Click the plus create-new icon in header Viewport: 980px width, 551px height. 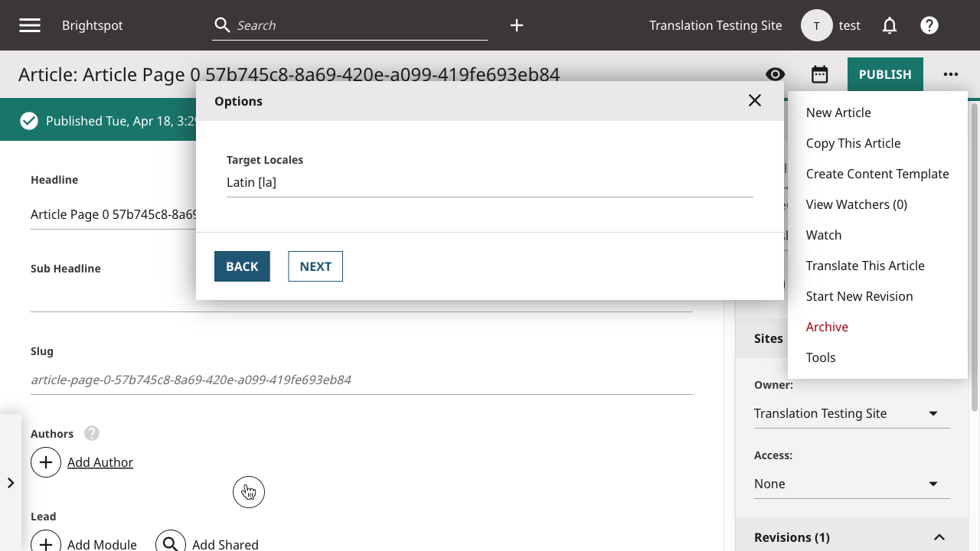517,25
